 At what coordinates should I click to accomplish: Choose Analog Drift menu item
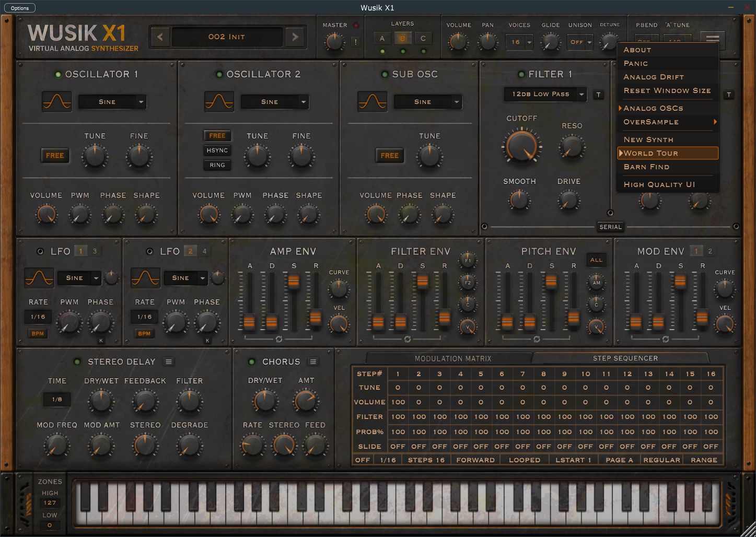coord(668,77)
